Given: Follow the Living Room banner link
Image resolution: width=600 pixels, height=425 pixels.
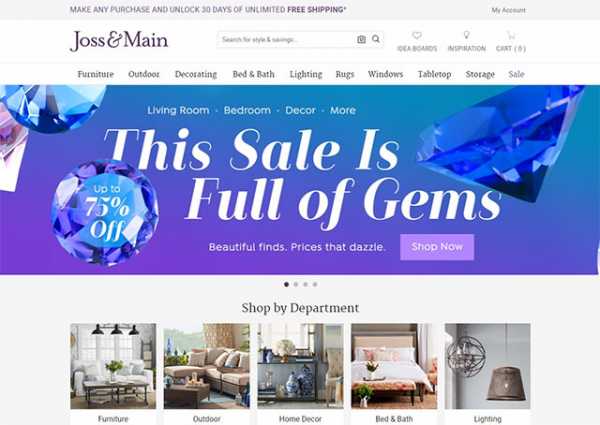Looking at the screenshot, I should 178,110.
